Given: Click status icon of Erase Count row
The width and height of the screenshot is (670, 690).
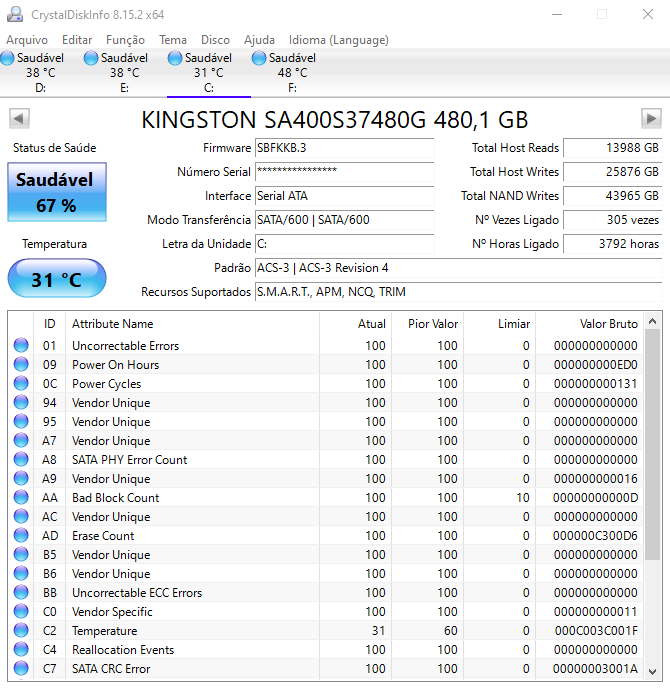Looking at the screenshot, I should pos(21,535).
